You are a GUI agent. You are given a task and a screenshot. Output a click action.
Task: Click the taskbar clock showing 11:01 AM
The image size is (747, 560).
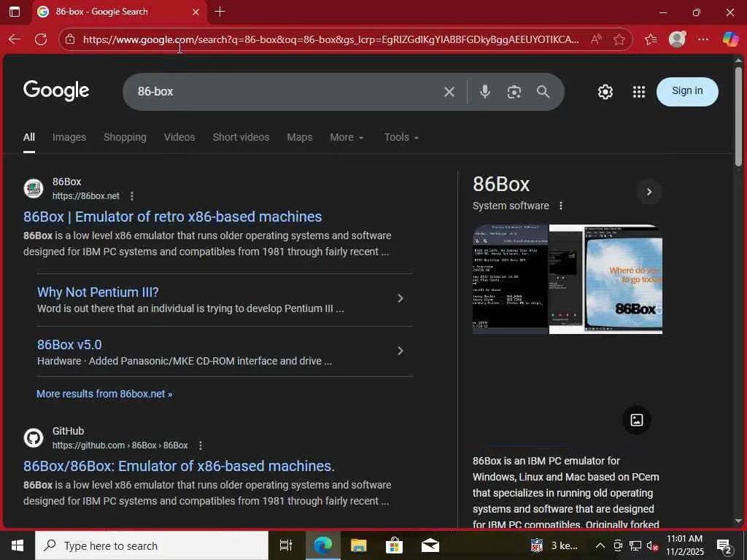684,545
